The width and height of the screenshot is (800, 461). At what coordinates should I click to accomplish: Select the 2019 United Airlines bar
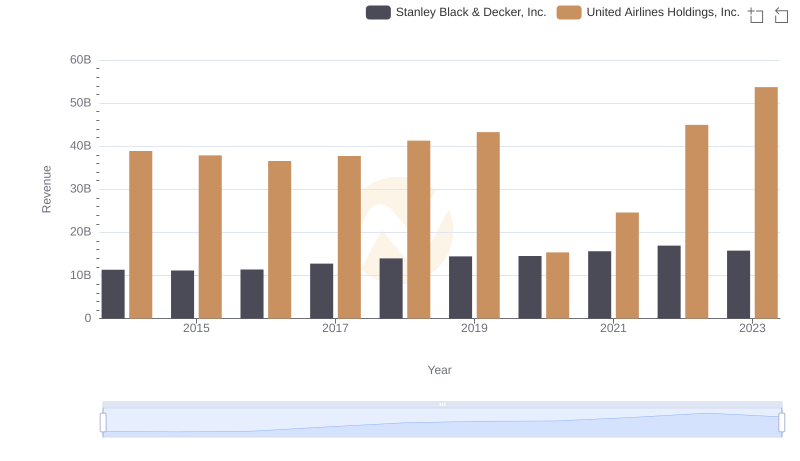coord(488,225)
